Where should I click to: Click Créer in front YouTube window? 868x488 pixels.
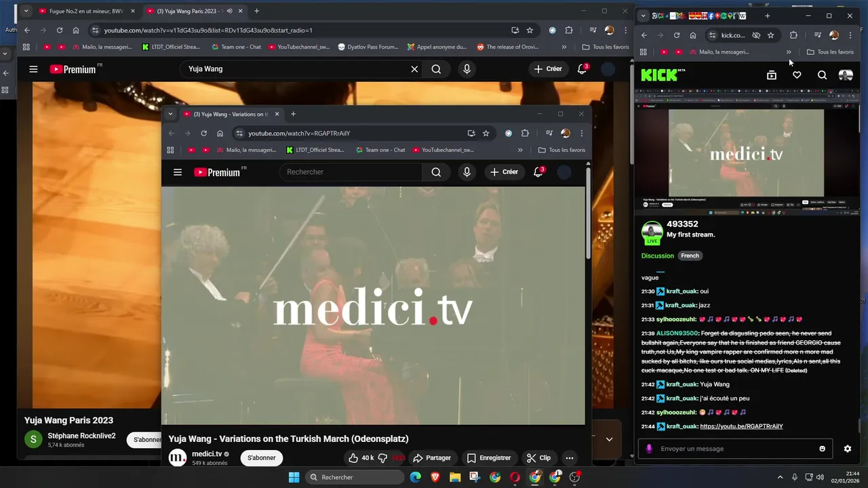click(504, 172)
